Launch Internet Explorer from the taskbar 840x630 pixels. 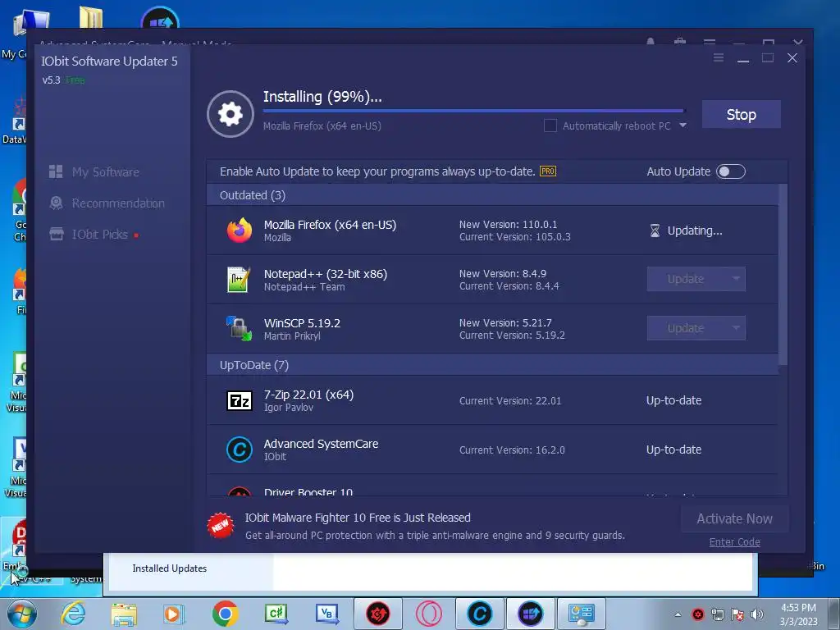[x=73, y=614]
